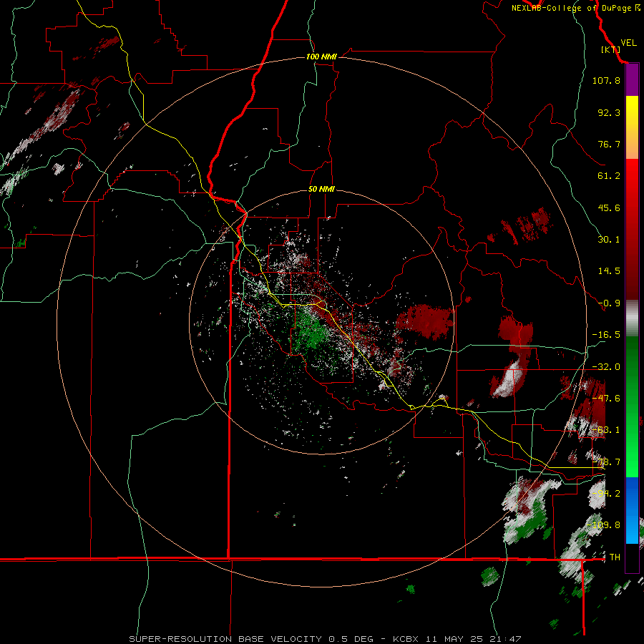Image resolution: width=644 pixels, height=644 pixels.
Task: Select the 45.6 legend value
Action: point(609,208)
